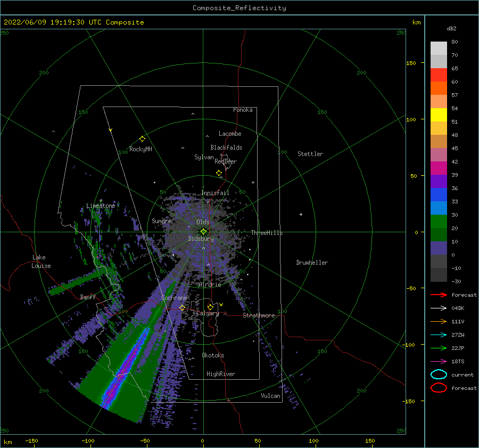479x448 pixels.
Task: Click the Okotoks town label
Action: (213, 355)
